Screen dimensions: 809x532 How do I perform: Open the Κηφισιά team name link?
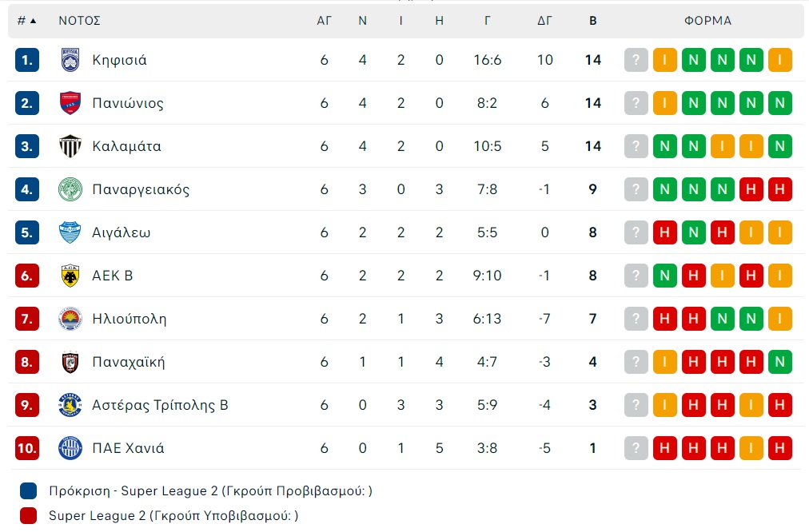click(x=119, y=60)
